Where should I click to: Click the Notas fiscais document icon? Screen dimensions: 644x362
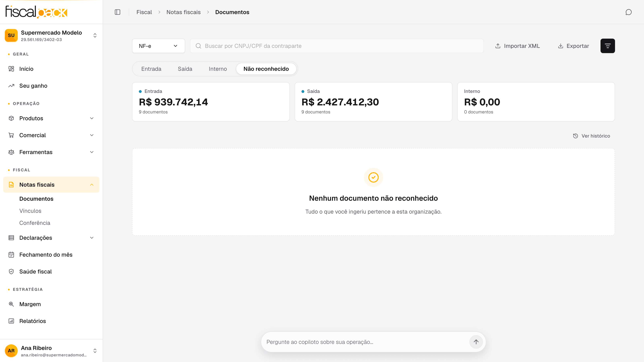point(11,185)
